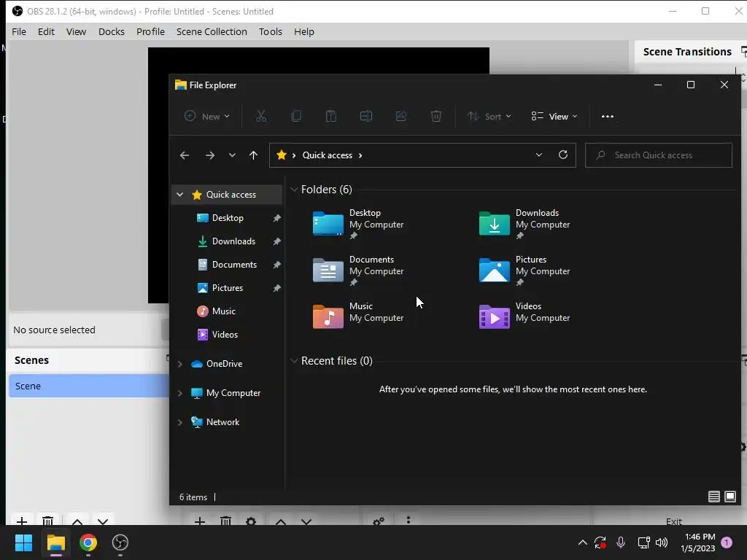Image resolution: width=747 pixels, height=560 pixels.
Task: Open the Documents folder tile
Action: click(358, 270)
